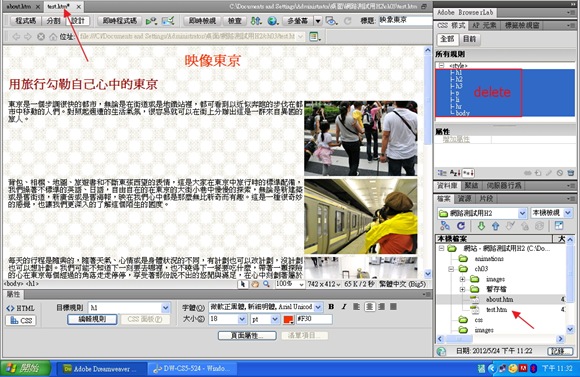Toggle italic formatting I button

(x=344, y=307)
